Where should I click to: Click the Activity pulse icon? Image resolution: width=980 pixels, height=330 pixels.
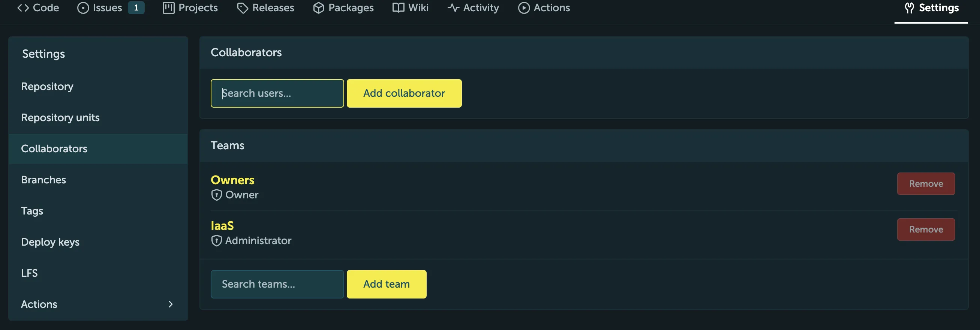(x=453, y=8)
